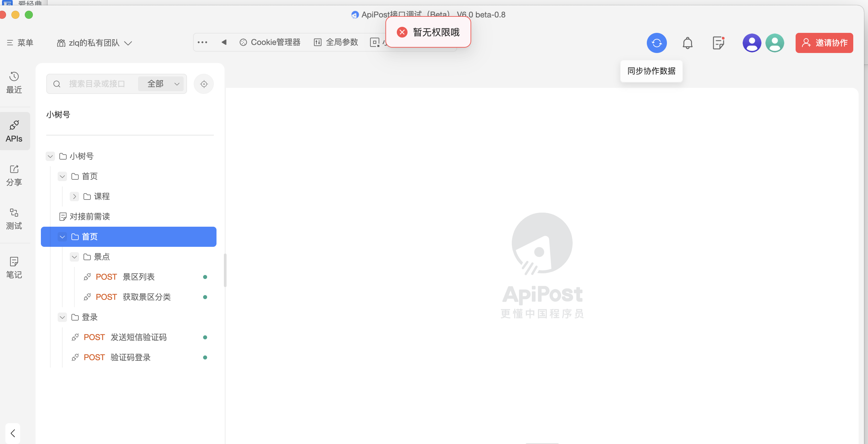This screenshot has height=444, width=868.
Task: Click the link icon beside 验证码登录
Action: [x=75, y=357]
